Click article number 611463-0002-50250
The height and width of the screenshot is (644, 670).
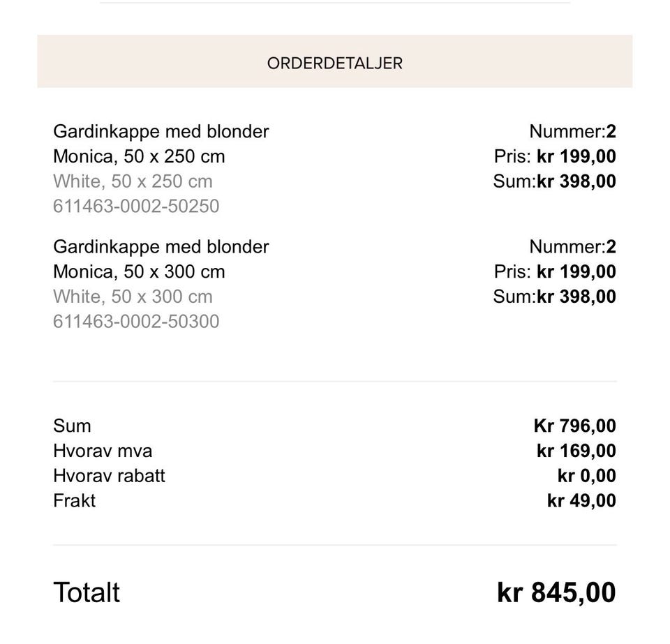(136, 207)
